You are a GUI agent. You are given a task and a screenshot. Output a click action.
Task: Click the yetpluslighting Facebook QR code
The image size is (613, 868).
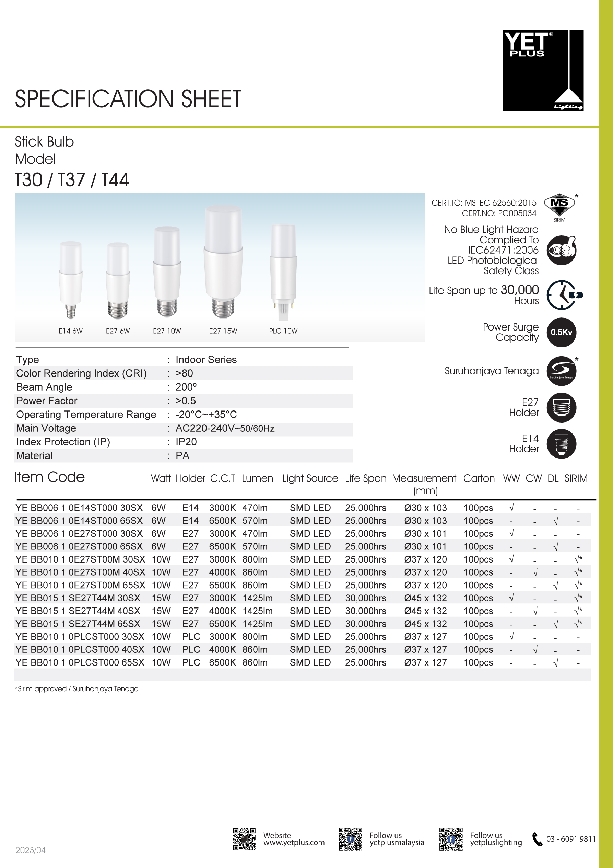[x=451, y=839]
